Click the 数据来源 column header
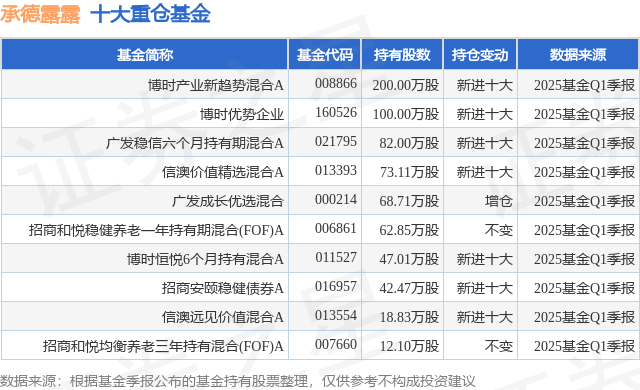The width and height of the screenshot is (640, 390). coord(578,55)
